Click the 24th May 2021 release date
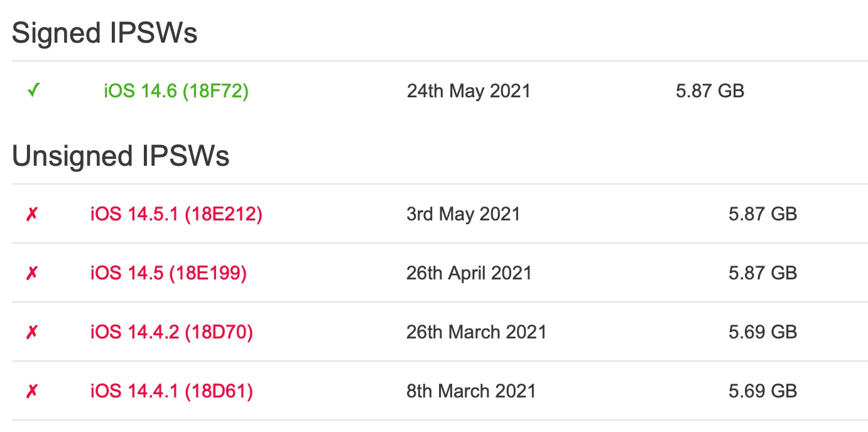 tap(469, 91)
